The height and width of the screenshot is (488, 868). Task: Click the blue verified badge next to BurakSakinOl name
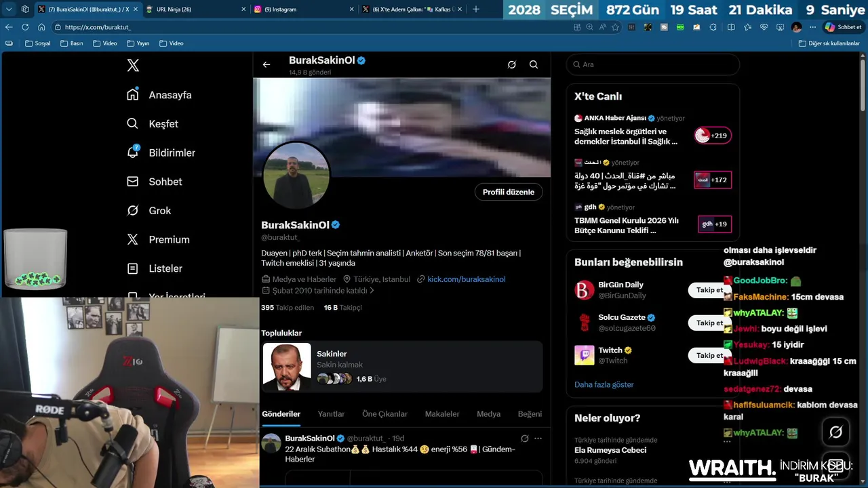click(336, 225)
